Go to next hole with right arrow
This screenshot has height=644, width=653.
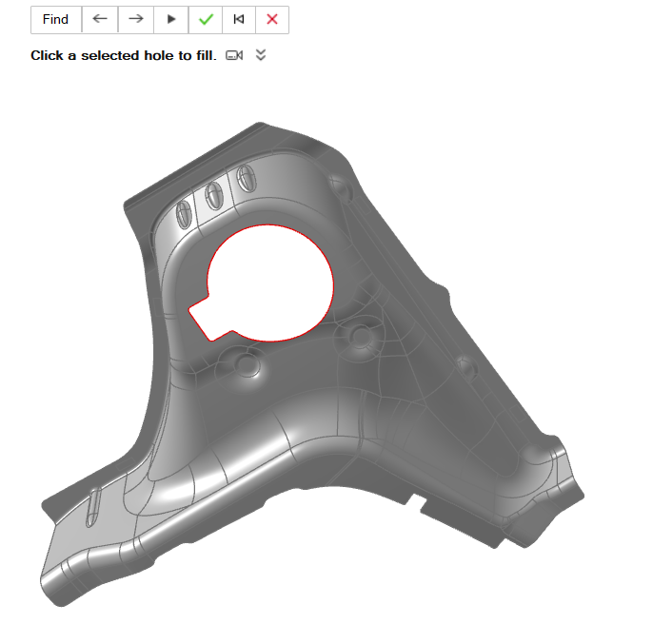click(x=135, y=20)
